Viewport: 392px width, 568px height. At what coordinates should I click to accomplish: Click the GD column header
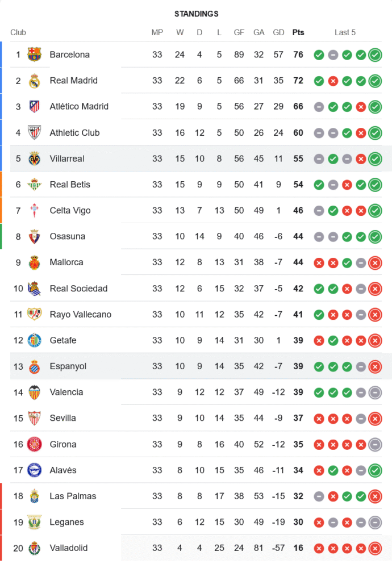[x=278, y=32]
